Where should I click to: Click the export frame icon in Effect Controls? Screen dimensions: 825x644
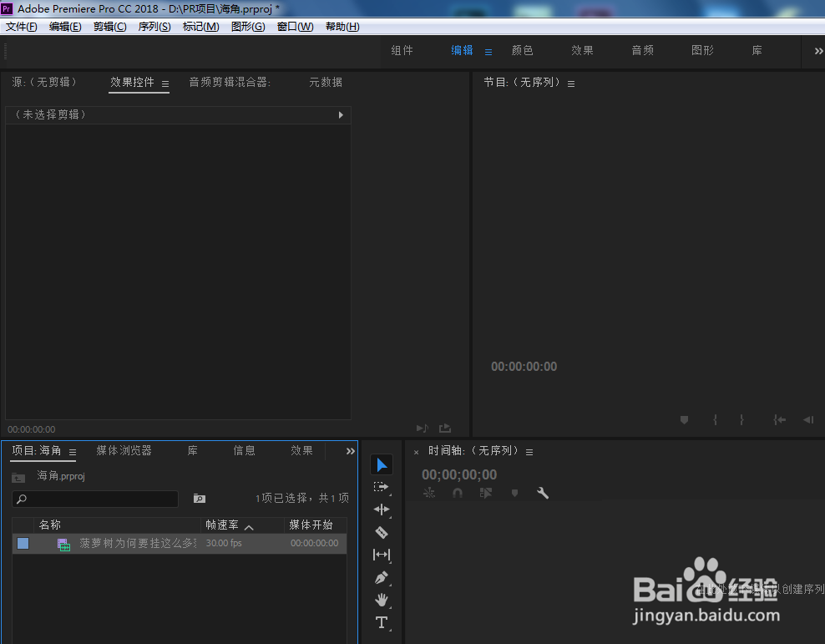pyautogui.click(x=445, y=428)
